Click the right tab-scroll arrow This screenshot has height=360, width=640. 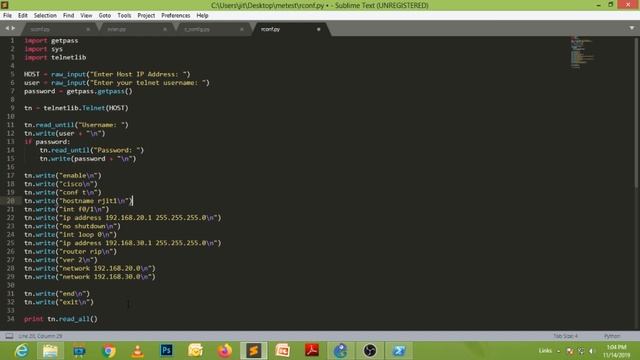13,28
